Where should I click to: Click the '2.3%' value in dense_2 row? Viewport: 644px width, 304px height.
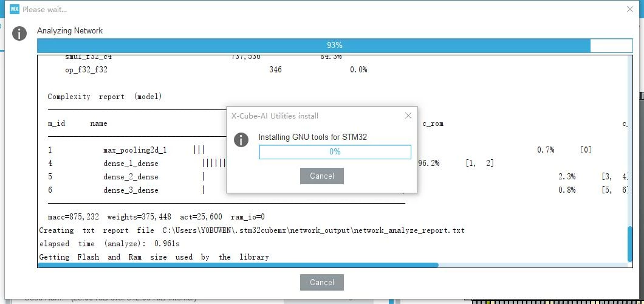point(567,177)
